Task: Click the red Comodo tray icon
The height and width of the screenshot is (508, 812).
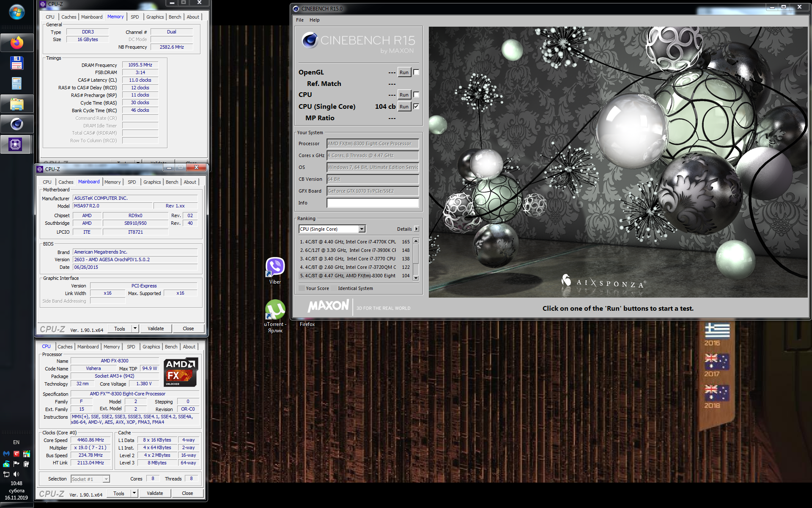Action: point(16,454)
